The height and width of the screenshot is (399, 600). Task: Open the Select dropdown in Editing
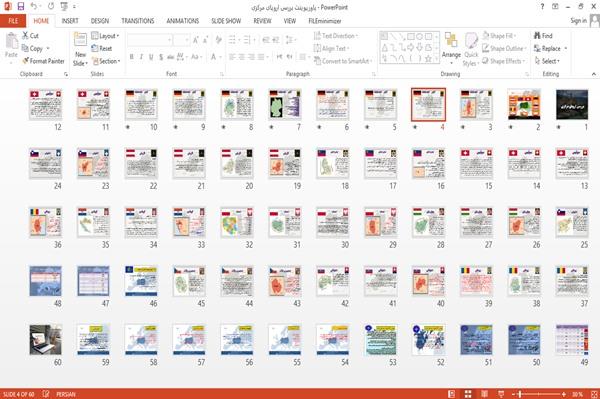[x=547, y=61]
